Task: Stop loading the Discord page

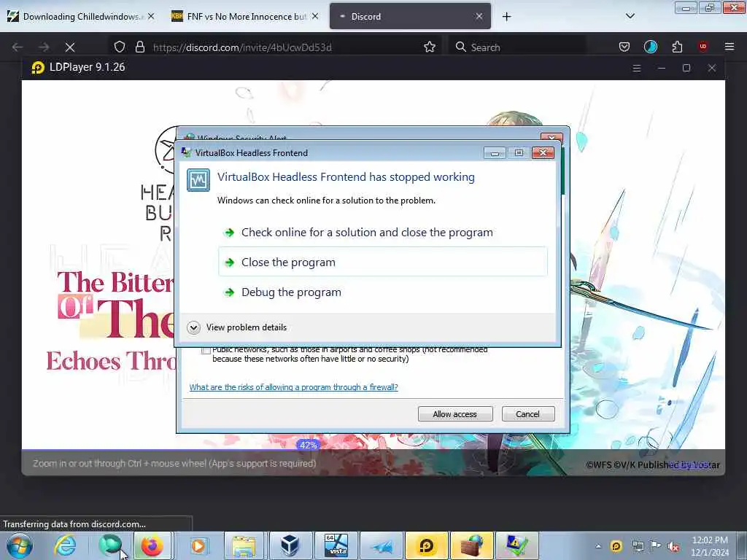Action: click(70, 47)
